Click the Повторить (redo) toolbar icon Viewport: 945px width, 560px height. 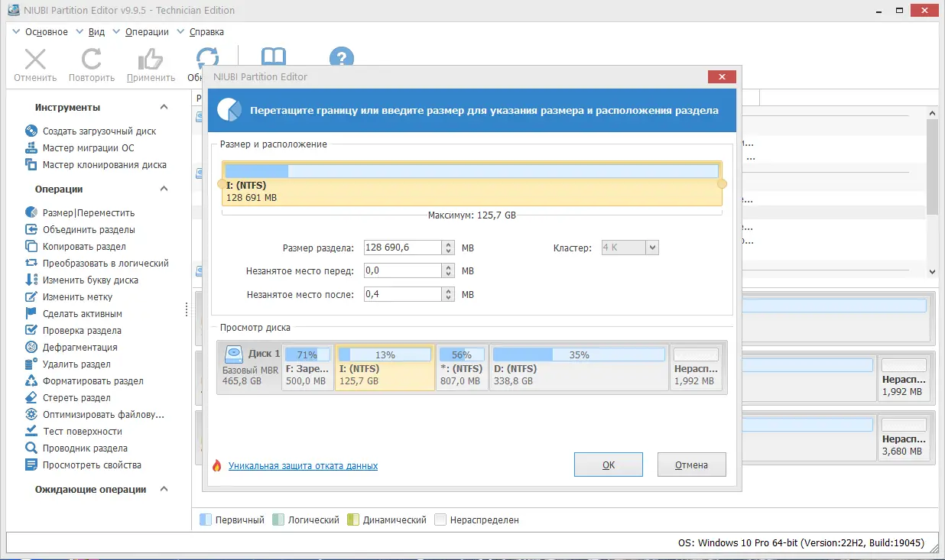point(92,59)
